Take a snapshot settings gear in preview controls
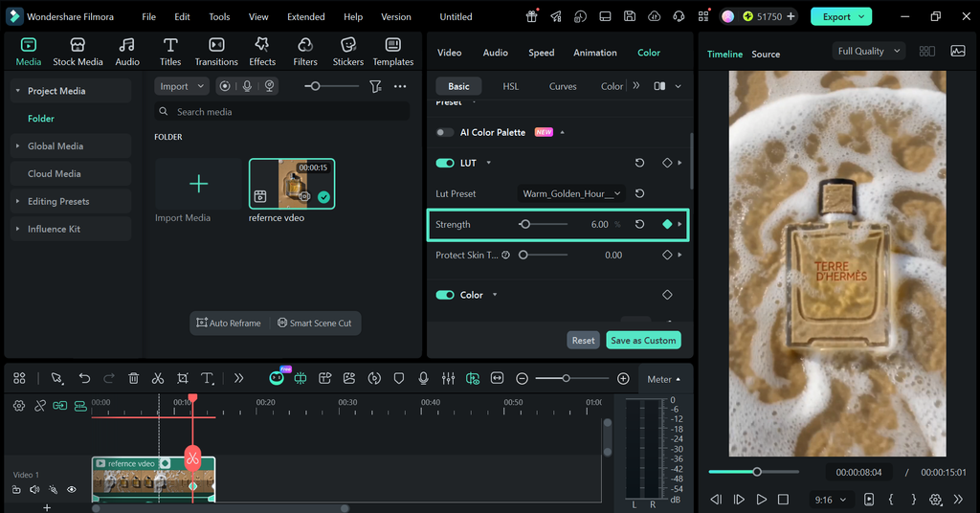 tap(935, 500)
